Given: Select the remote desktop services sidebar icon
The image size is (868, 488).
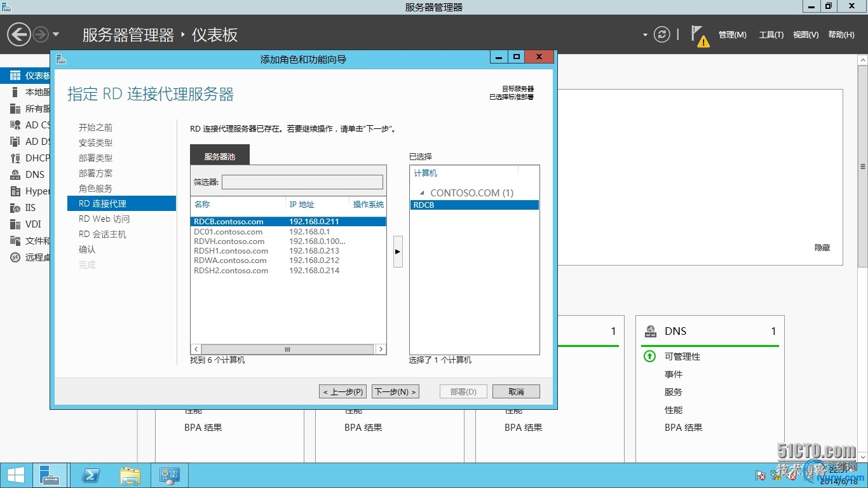Looking at the screenshot, I should (x=15, y=257).
